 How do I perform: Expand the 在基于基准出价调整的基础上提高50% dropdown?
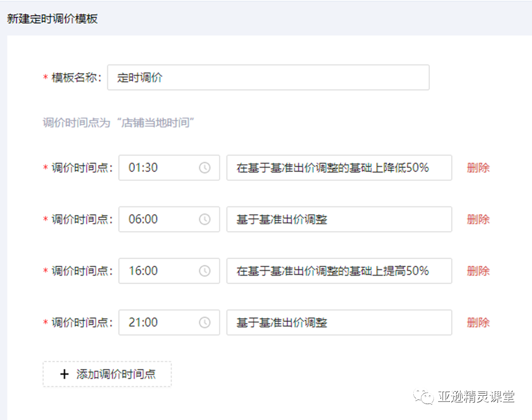(x=339, y=271)
